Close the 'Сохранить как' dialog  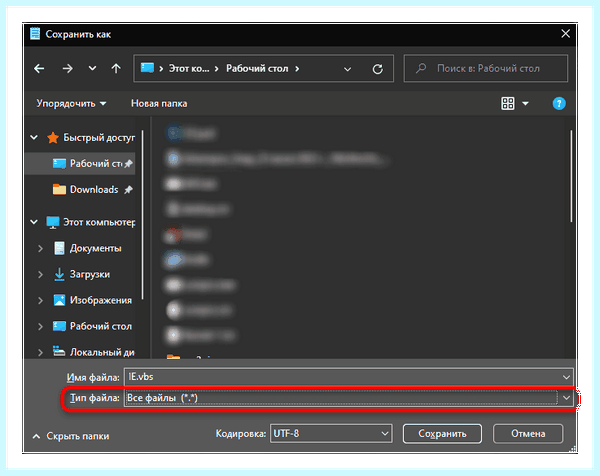click(x=566, y=34)
